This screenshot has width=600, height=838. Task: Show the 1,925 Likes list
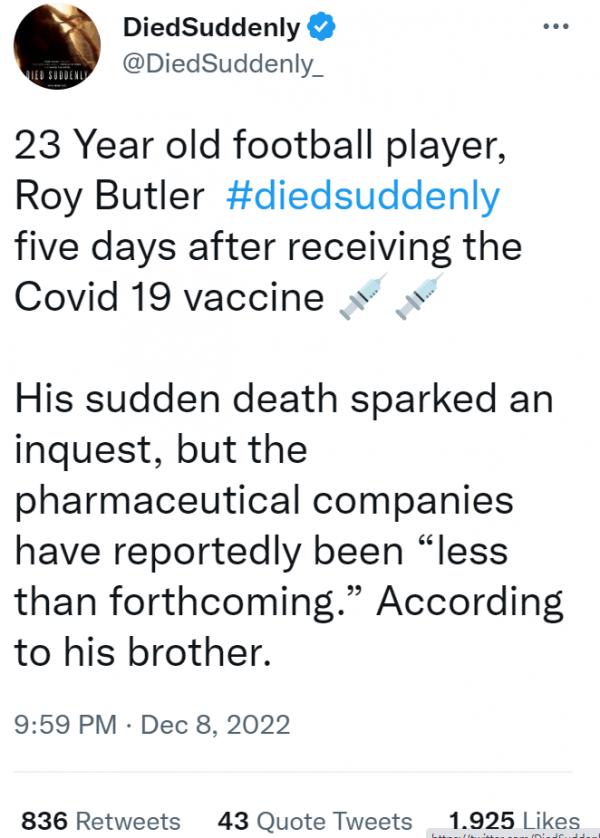coord(515,821)
